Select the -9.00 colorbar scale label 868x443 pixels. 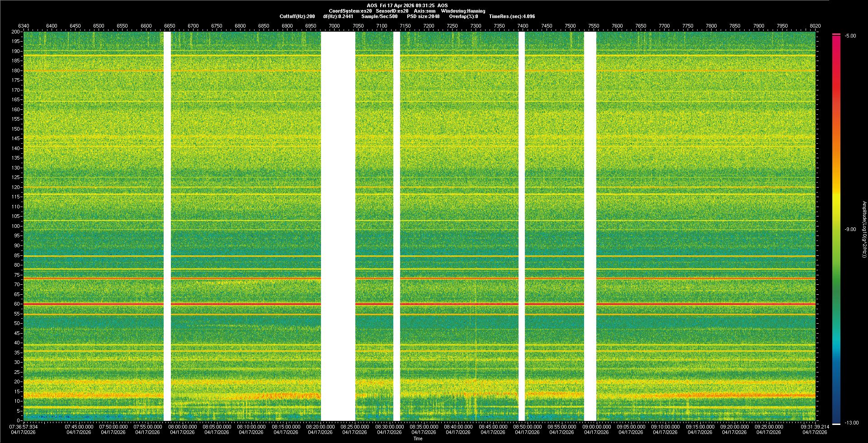pyautogui.click(x=850, y=229)
